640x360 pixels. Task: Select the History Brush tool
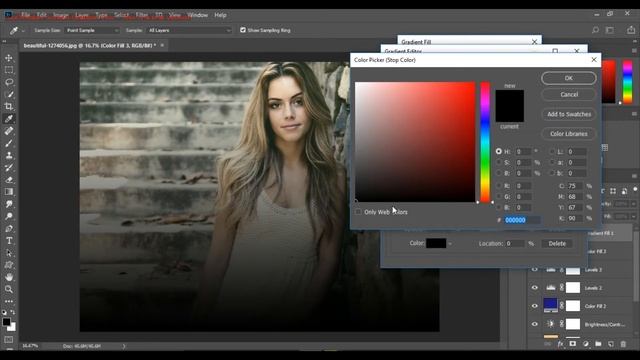[x=9, y=168]
